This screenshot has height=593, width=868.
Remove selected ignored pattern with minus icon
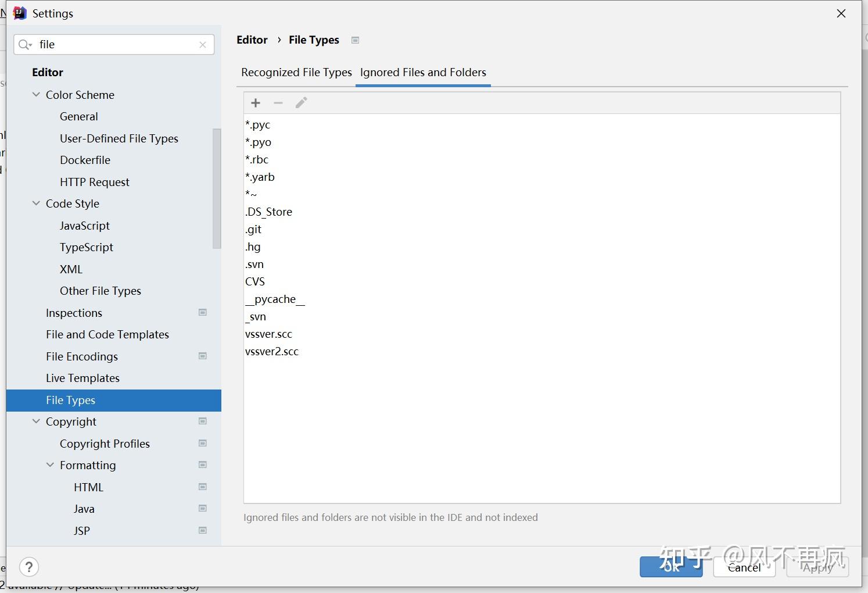(278, 103)
